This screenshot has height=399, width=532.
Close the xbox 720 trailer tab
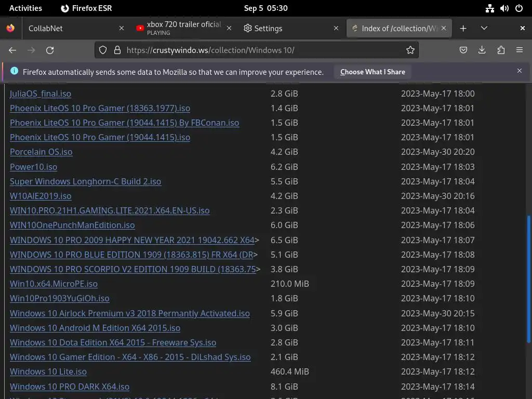coord(229,29)
